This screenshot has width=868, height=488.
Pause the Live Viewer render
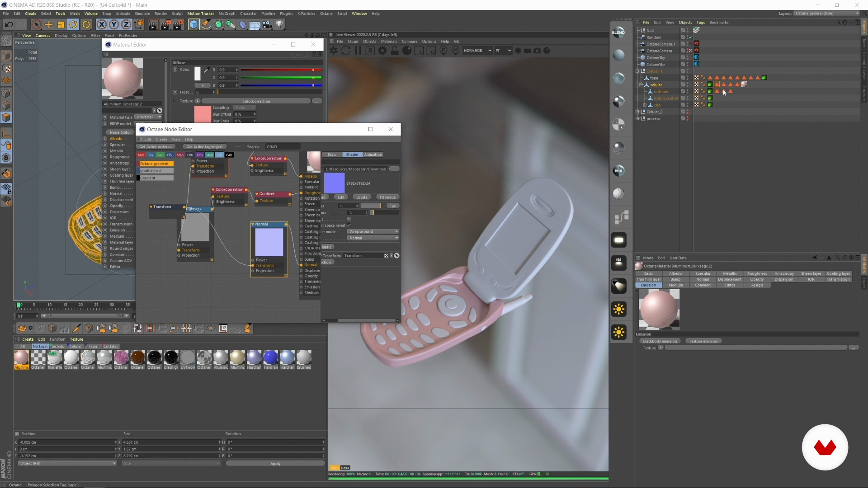click(x=358, y=51)
